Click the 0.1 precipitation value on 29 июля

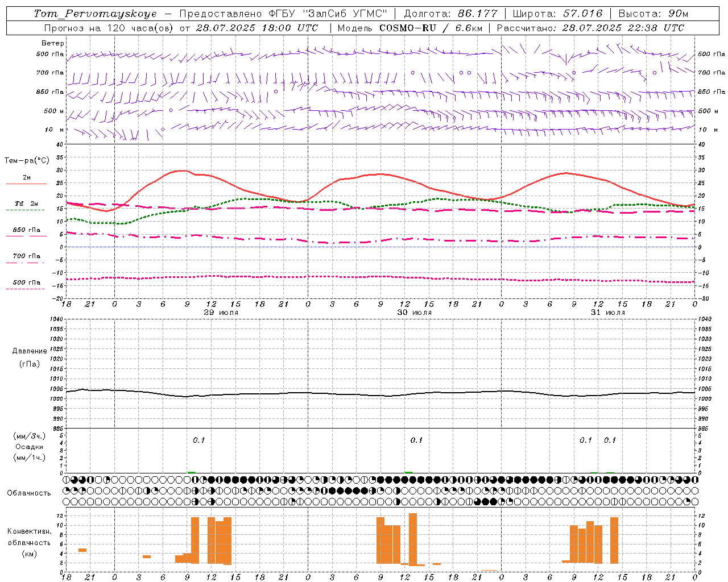(198, 440)
